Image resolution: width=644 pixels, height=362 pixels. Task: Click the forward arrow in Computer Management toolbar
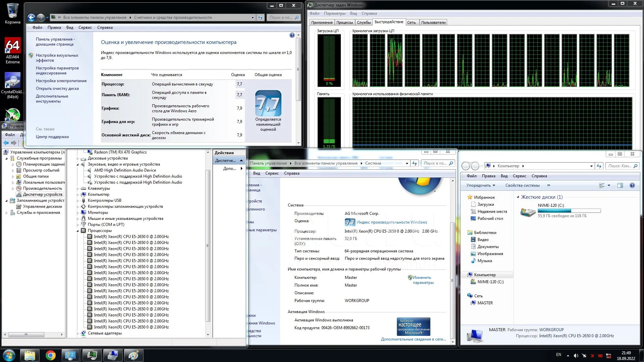pyautogui.click(x=14, y=143)
